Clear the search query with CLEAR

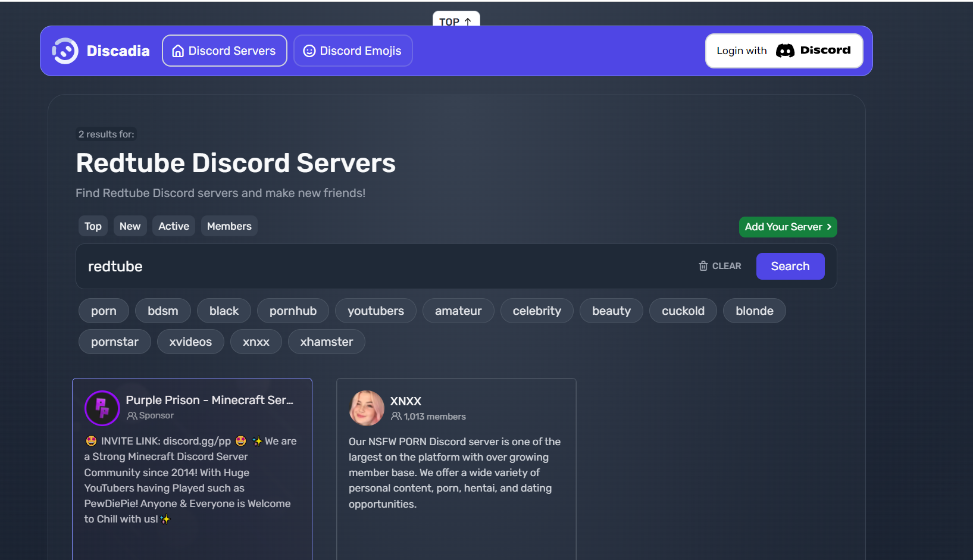click(x=720, y=266)
